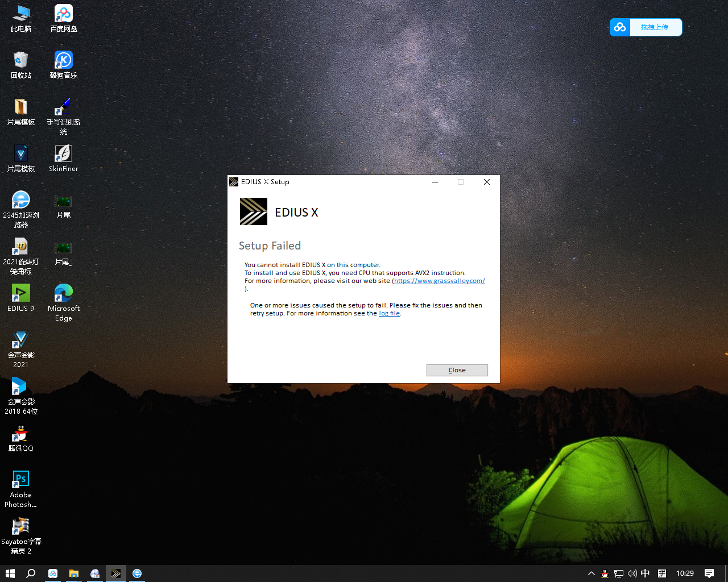Screen dimensions: 728x582
Task: Select the 片尾模板 folder icon
Action: click(21, 111)
